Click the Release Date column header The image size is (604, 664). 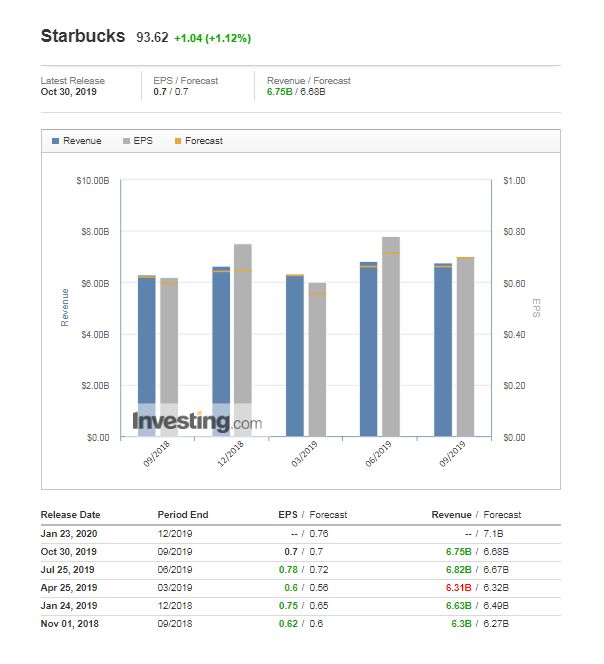click(x=70, y=515)
